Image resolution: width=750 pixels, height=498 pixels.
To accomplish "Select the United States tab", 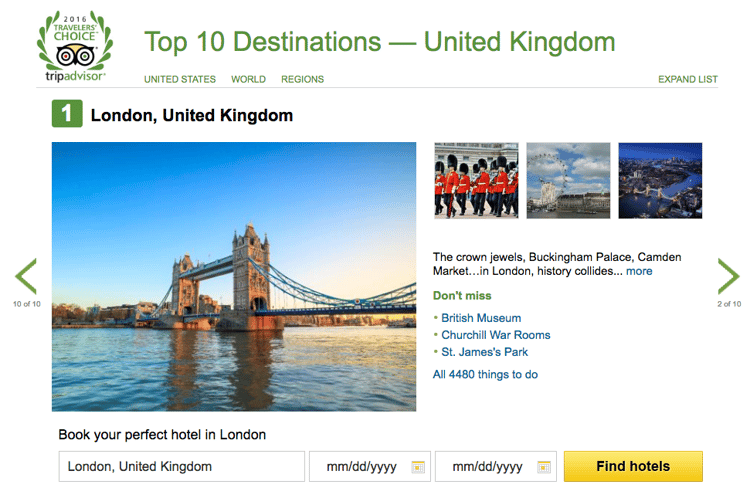I will [x=180, y=79].
